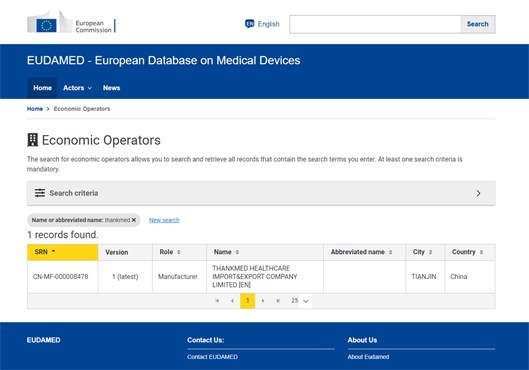Open the Actors dropdown menu
Viewport: 529px width, 370px height.
point(77,88)
